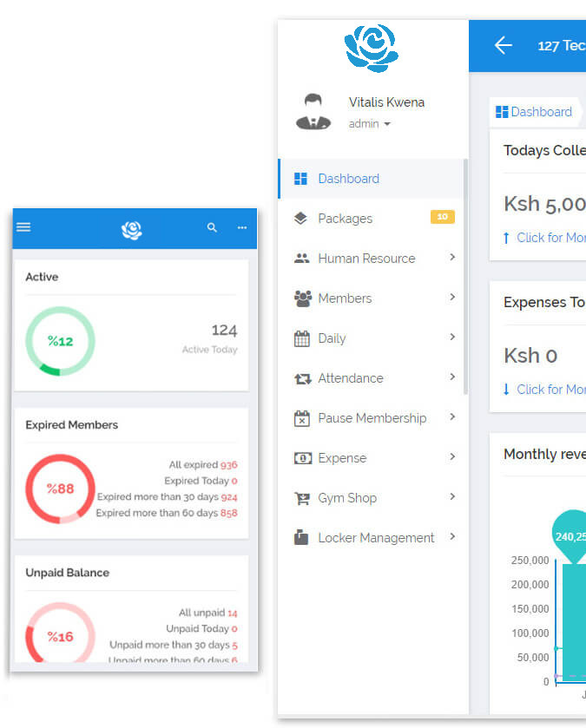
Task: Expand the Gym Shop submenu chevron
Action: coord(452,497)
